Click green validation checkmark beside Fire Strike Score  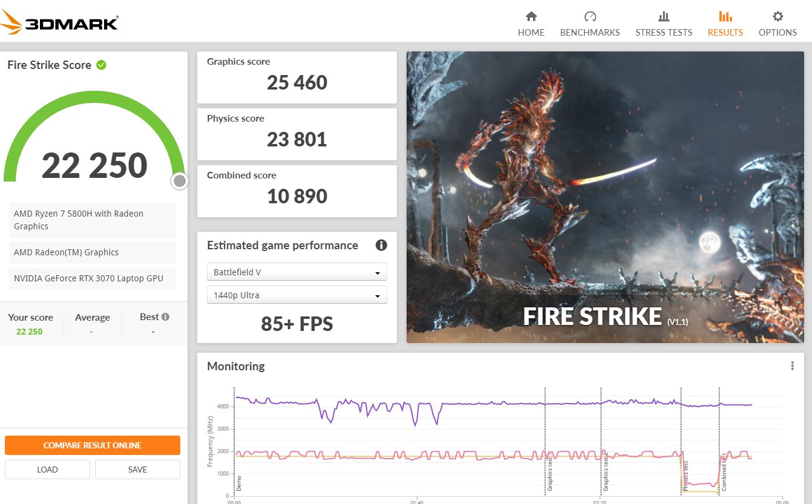click(101, 65)
